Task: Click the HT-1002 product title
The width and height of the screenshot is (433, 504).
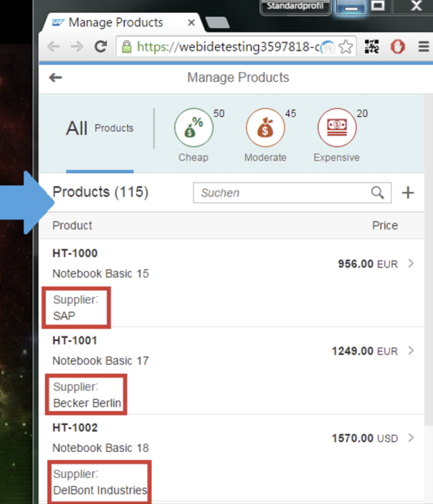Action: coord(75,427)
